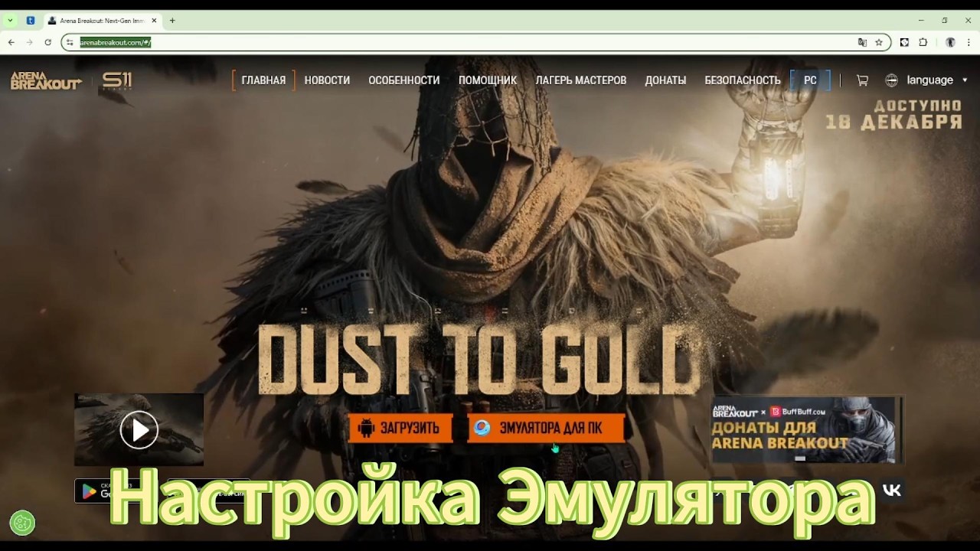Switch to the PC version button

(x=810, y=80)
